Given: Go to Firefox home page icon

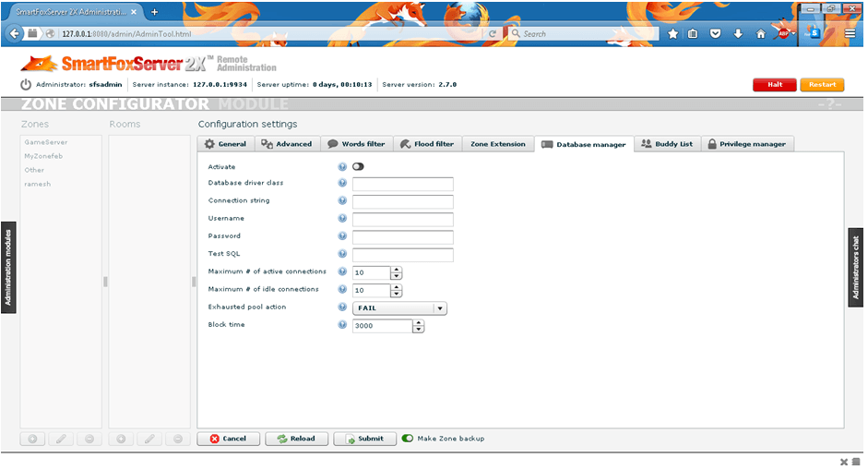Looking at the screenshot, I should point(761,34).
